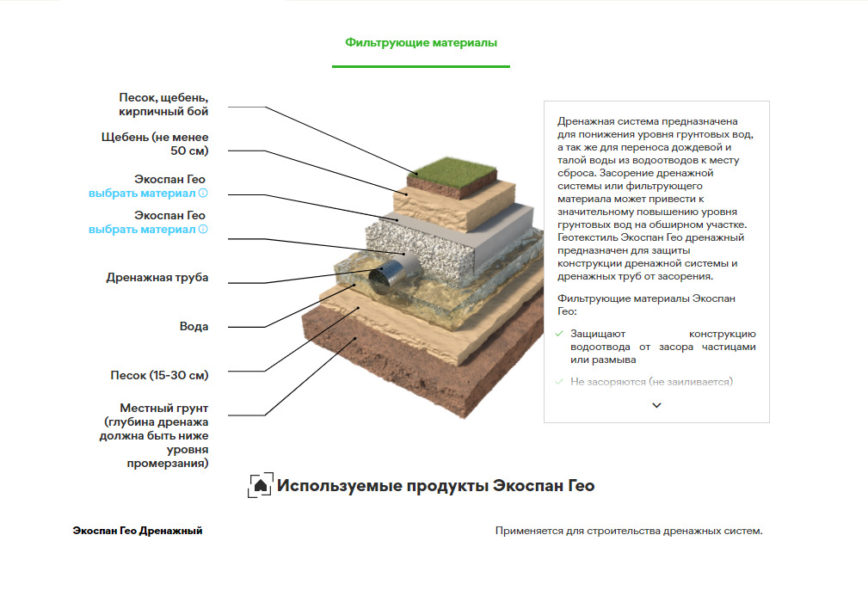Click info icon beside upper выбрать материал
868x615 pixels.
203,194
